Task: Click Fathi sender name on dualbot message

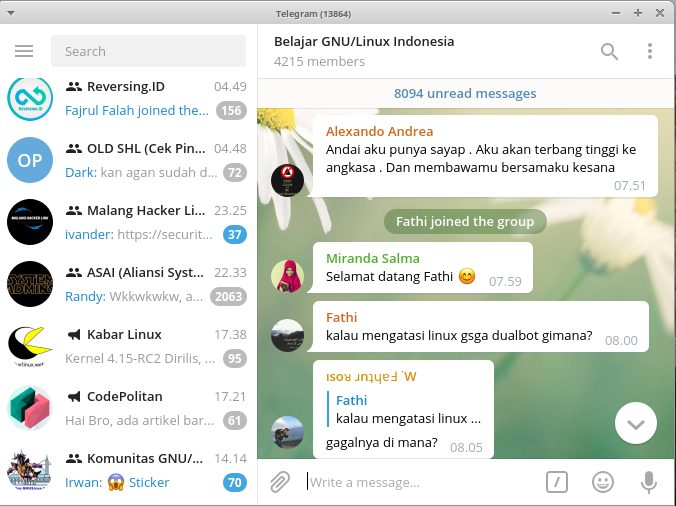Action: pyautogui.click(x=341, y=318)
